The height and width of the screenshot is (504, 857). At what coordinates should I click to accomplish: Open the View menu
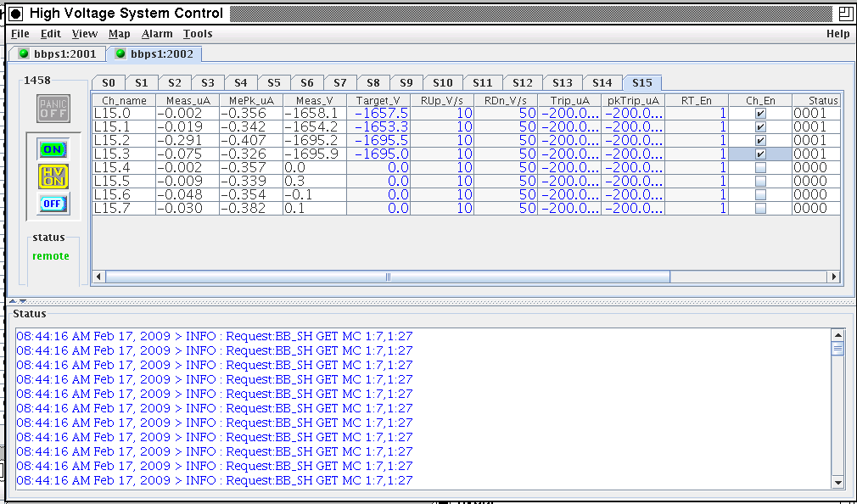pyautogui.click(x=85, y=34)
